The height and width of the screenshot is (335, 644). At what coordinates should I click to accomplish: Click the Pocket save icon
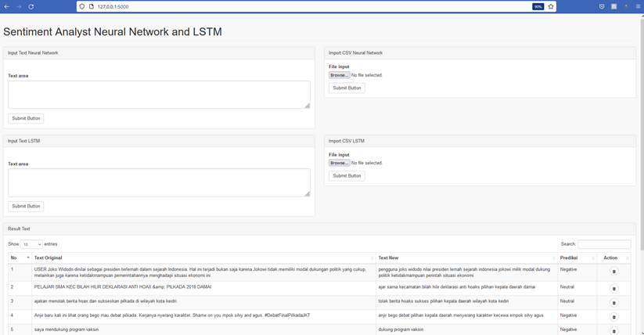coord(602,6)
